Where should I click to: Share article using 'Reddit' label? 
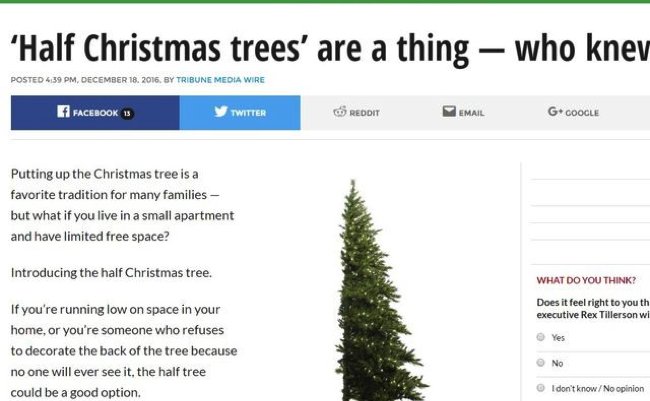(x=364, y=113)
